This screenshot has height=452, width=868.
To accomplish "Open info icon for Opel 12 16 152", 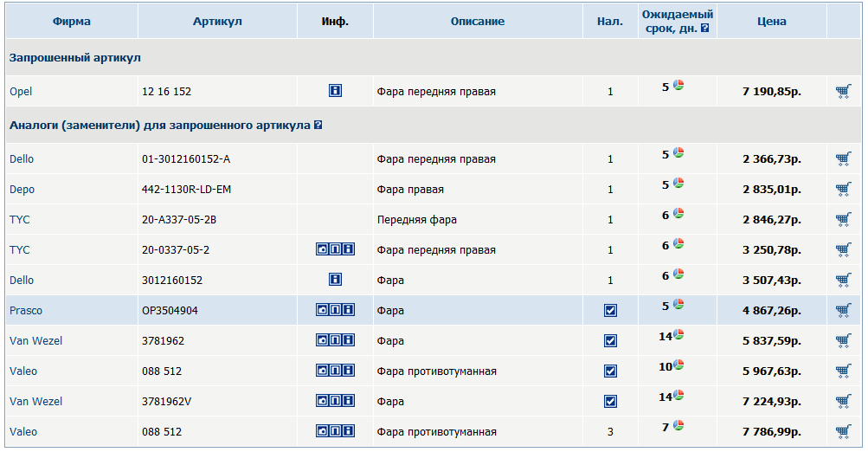I will click(335, 90).
